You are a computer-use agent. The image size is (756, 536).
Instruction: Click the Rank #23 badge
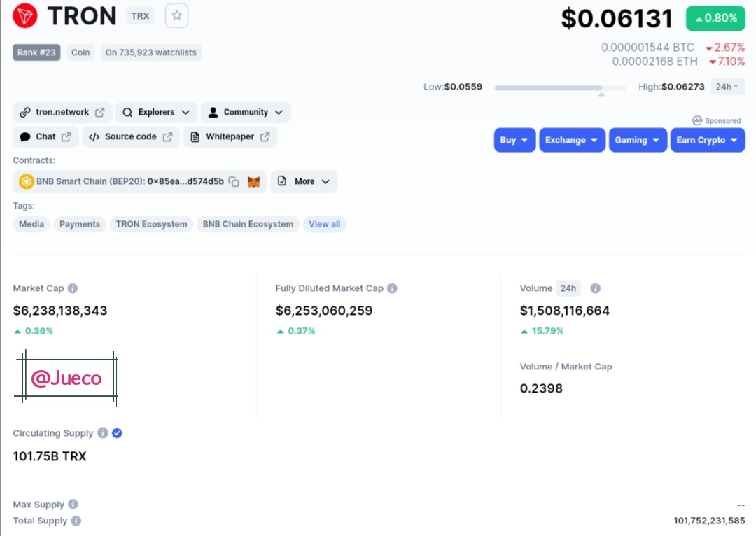pos(36,52)
